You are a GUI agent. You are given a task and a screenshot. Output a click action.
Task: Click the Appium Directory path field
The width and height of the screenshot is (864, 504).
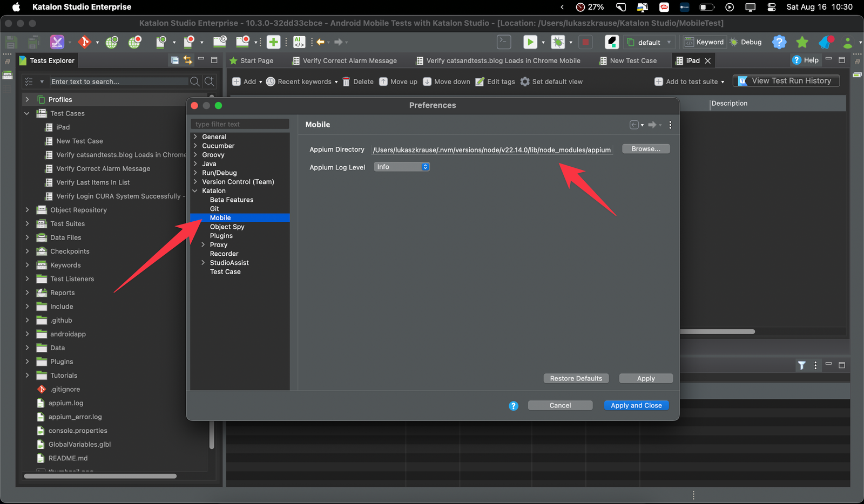click(x=492, y=150)
